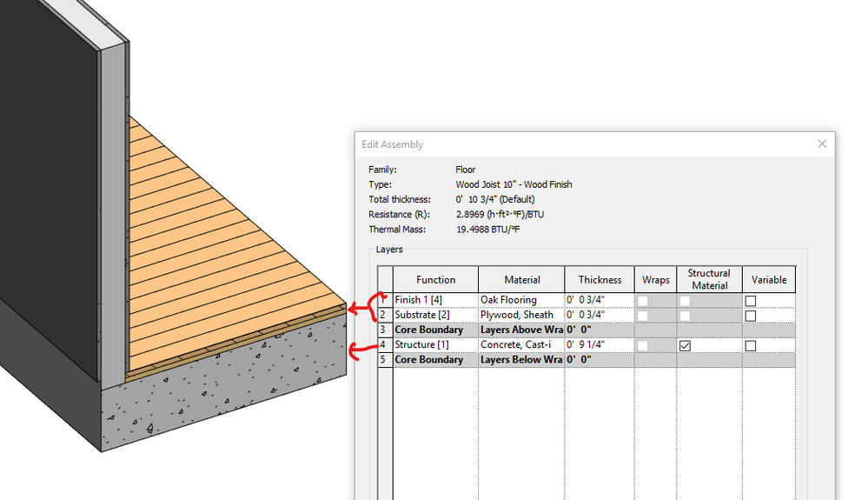The width and height of the screenshot is (868, 500).
Task: Select row 4 number header
Action: 385,345
